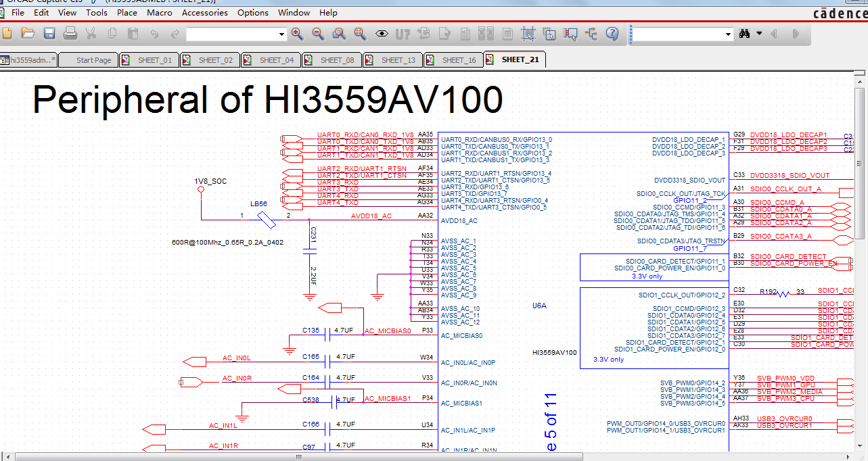Image resolution: width=868 pixels, height=461 pixels.
Task: Expand the part selection combo box
Action: [x=282, y=34]
